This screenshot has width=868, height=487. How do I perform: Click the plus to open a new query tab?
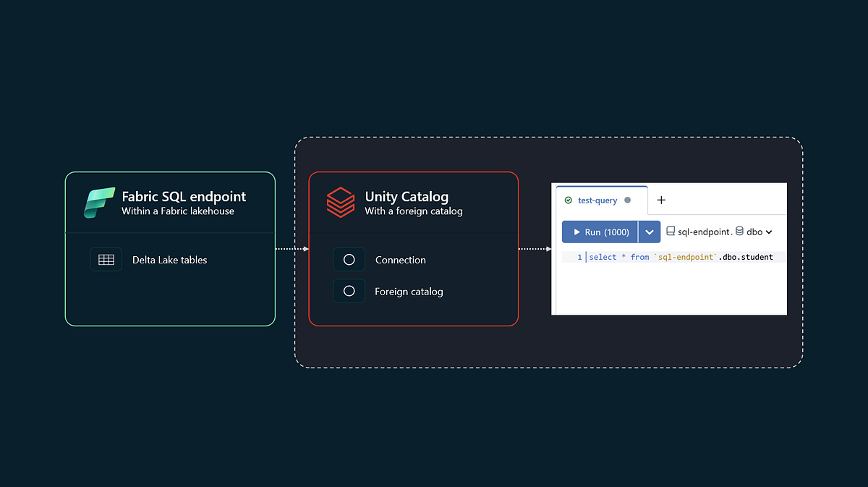tap(661, 200)
